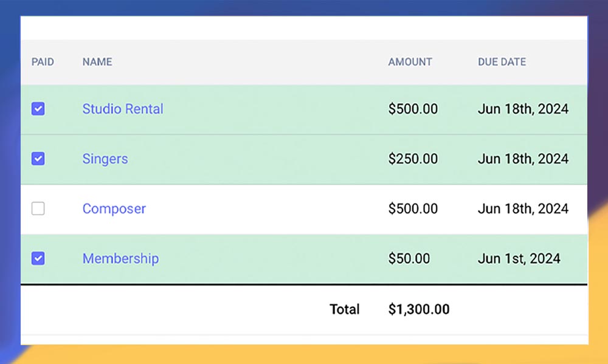Open the Singers bill link
Image resolution: width=608 pixels, height=364 pixels.
pyautogui.click(x=105, y=159)
